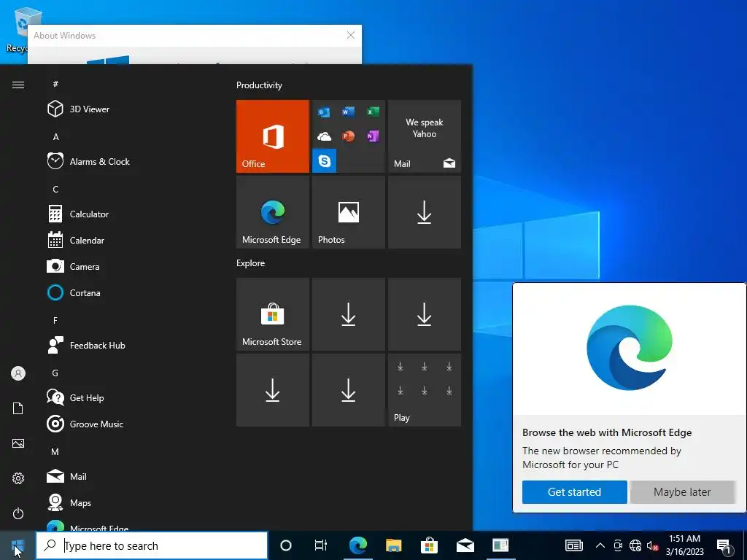Select the Explore group title
747x560 pixels.
click(x=251, y=262)
